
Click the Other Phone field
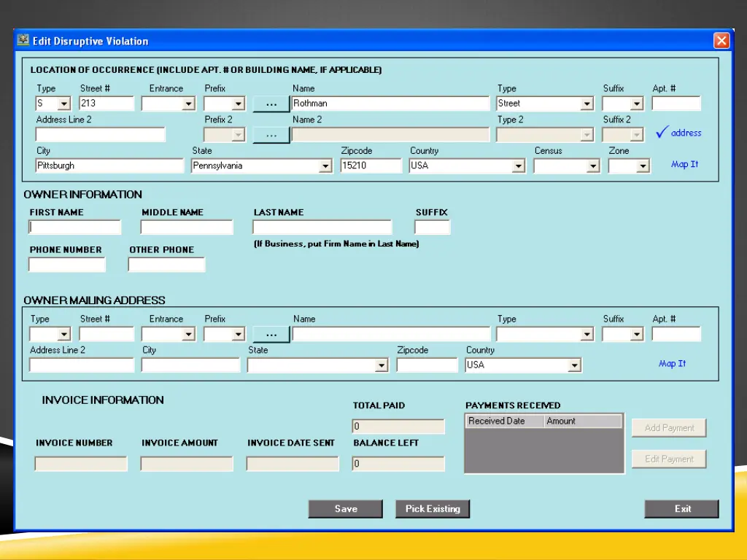(x=166, y=265)
